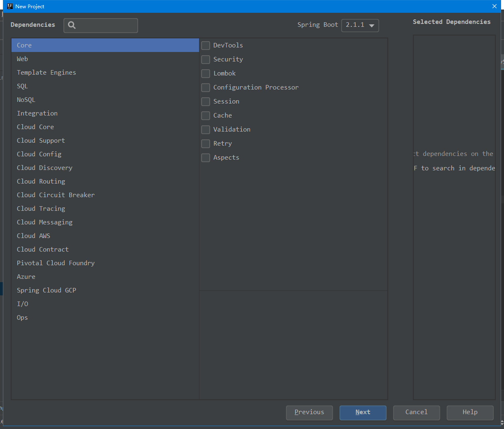Select the Cloud Routing category

pyautogui.click(x=105, y=181)
